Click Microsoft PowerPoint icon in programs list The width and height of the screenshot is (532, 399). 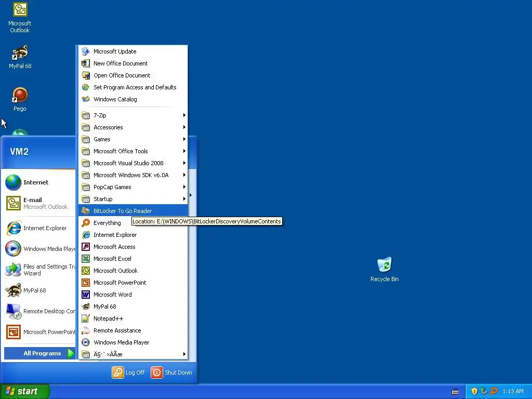point(86,283)
